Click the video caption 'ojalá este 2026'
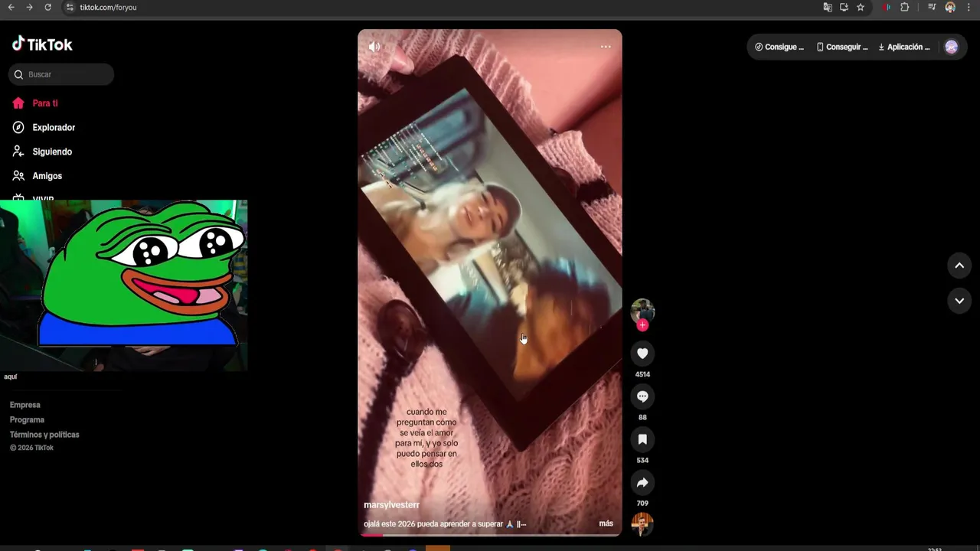Screen dimensions: 980x551 click(x=445, y=524)
